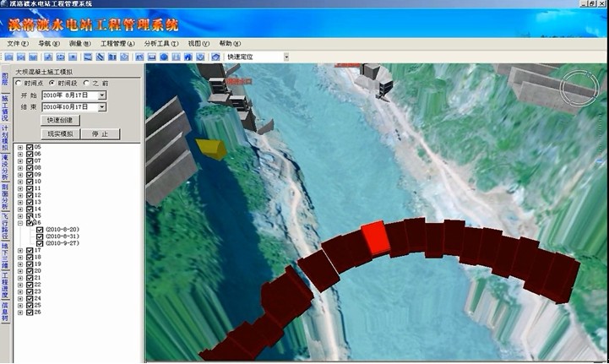Click the diagonal ruler measure toolbar icon

click(x=100, y=57)
